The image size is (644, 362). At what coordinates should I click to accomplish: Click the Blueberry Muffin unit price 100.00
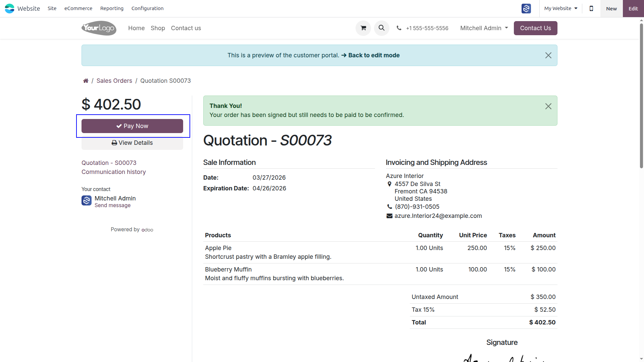[x=477, y=269]
